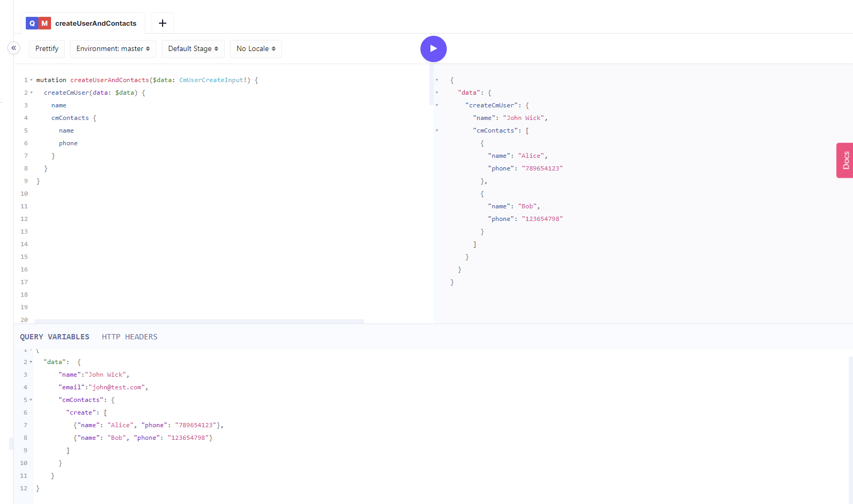The image size is (853, 504).
Task: Fold the cmContacts object in variables line 5
Action: pyautogui.click(x=31, y=400)
